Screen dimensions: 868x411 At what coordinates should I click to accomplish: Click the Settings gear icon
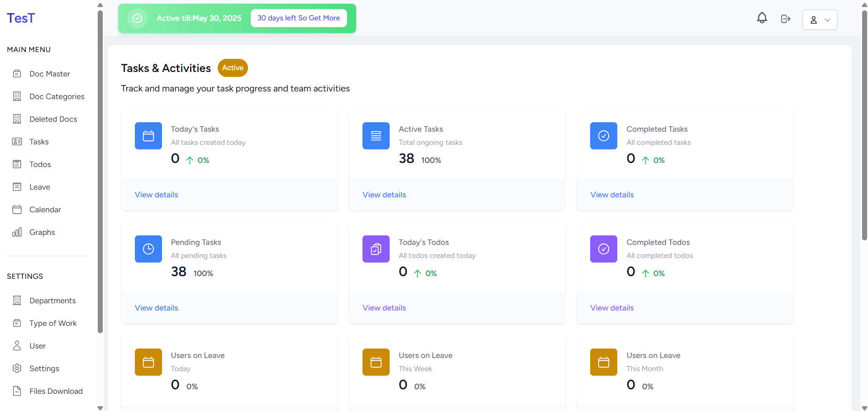17,368
